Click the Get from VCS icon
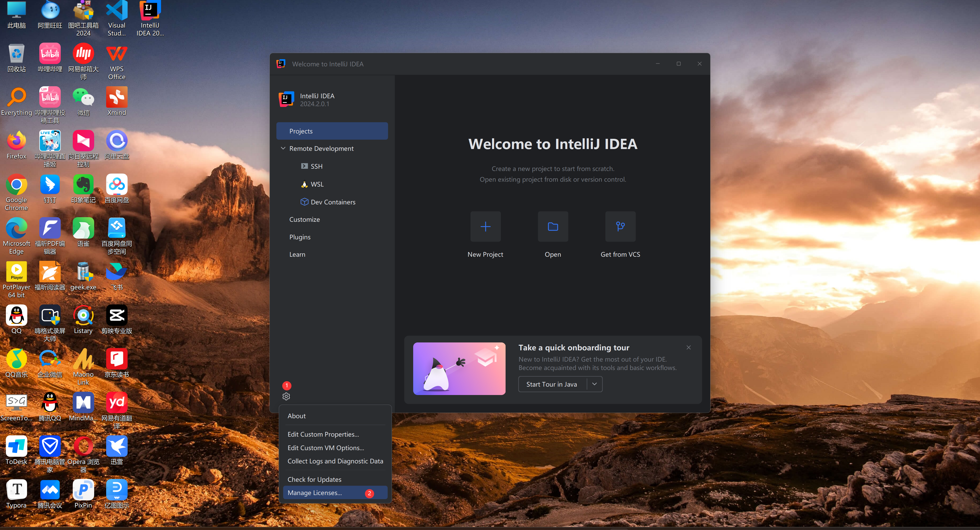This screenshot has width=980, height=530. (620, 227)
